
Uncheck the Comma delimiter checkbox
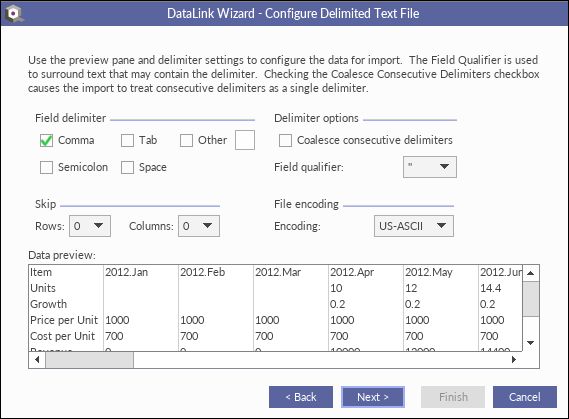[x=46, y=140]
